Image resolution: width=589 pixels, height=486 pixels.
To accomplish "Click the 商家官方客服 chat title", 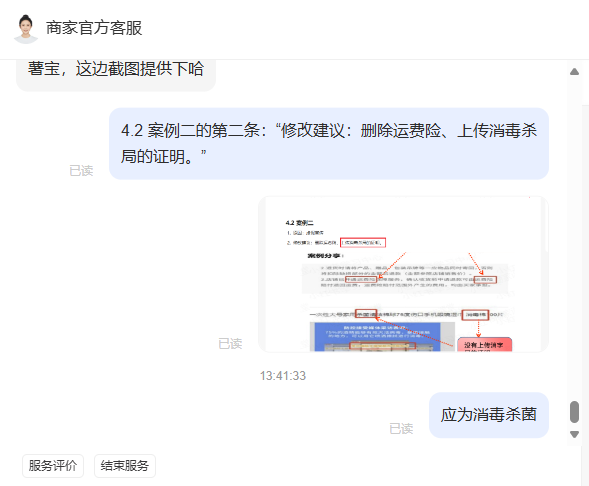I will point(94,28).
